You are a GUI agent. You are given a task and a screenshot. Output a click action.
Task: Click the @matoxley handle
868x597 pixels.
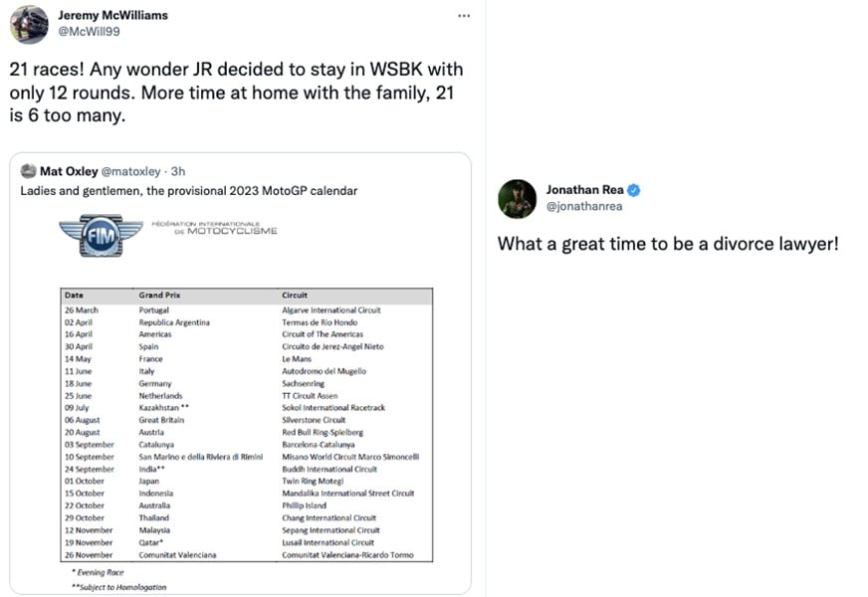click(130, 171)
